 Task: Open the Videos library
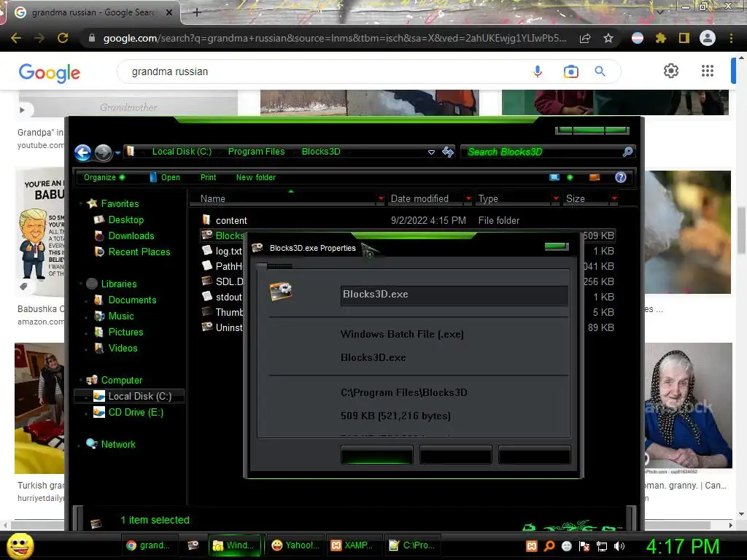click(x=123, y=348)
